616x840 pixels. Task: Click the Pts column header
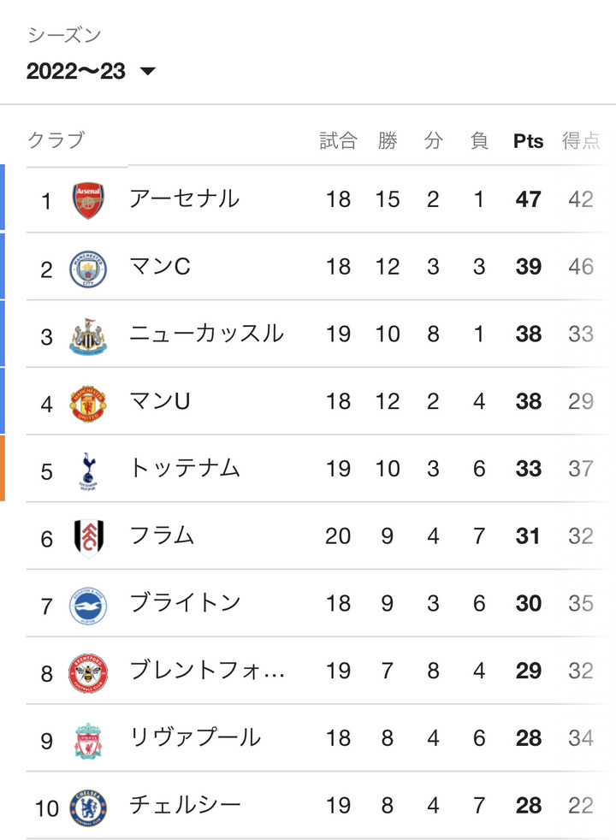click(x=528, y=142)
